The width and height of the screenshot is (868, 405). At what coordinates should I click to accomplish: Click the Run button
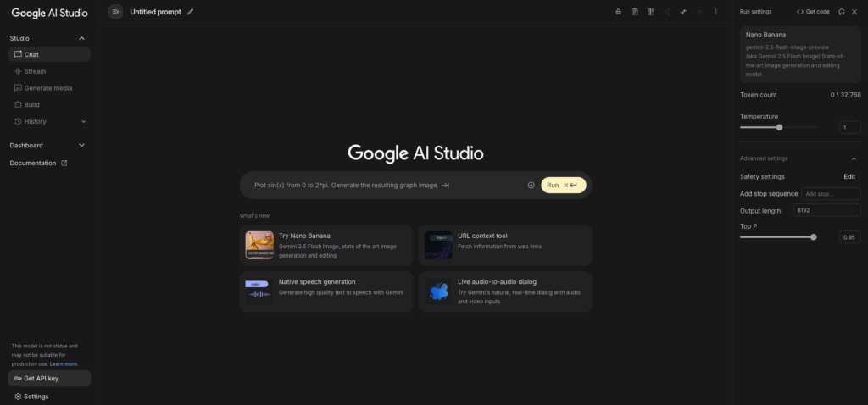(x=563, y=185)
